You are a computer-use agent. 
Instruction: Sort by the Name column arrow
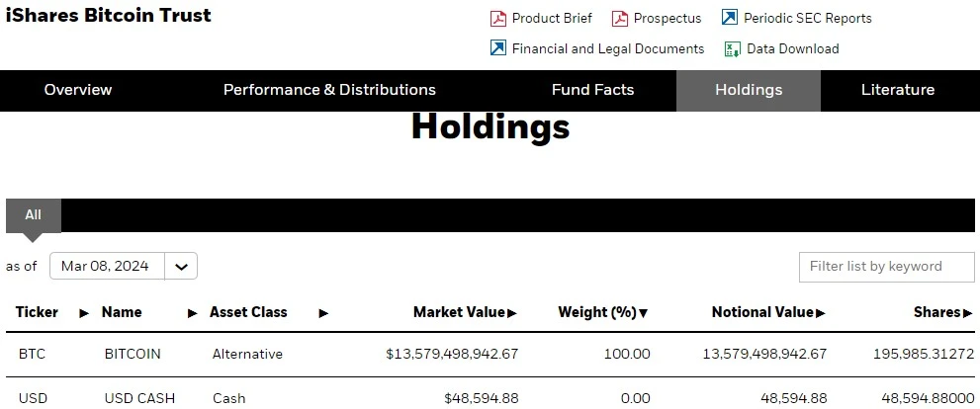tap(192, 313)
